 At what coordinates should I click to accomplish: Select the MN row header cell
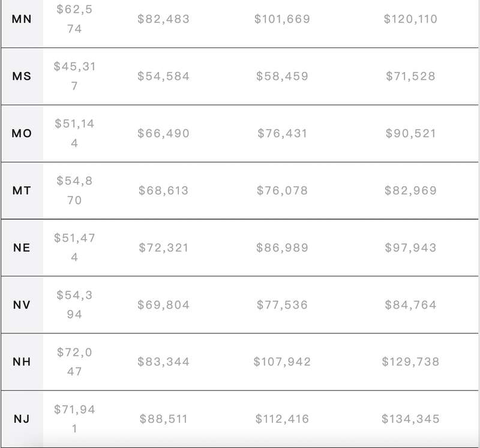pos(22,19)
